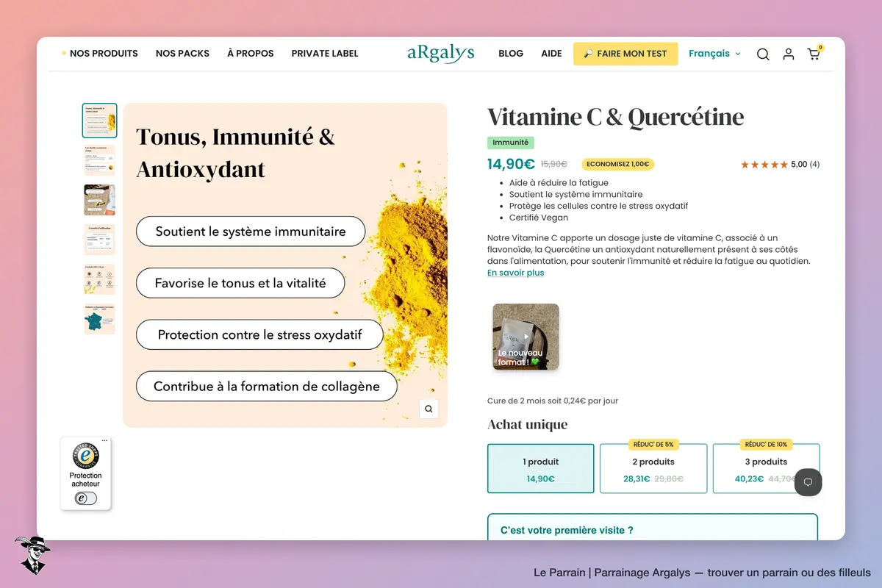The height and width of the screenshot is (588, 882).
Task: Open the Trusted Shops badge three-dot menu
Action: pos(104,441)
